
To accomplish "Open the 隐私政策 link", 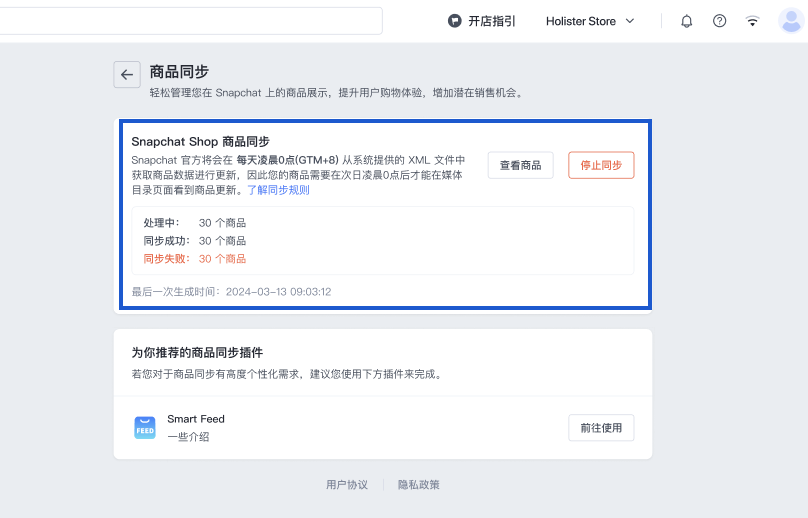I will tap(418, 484).
